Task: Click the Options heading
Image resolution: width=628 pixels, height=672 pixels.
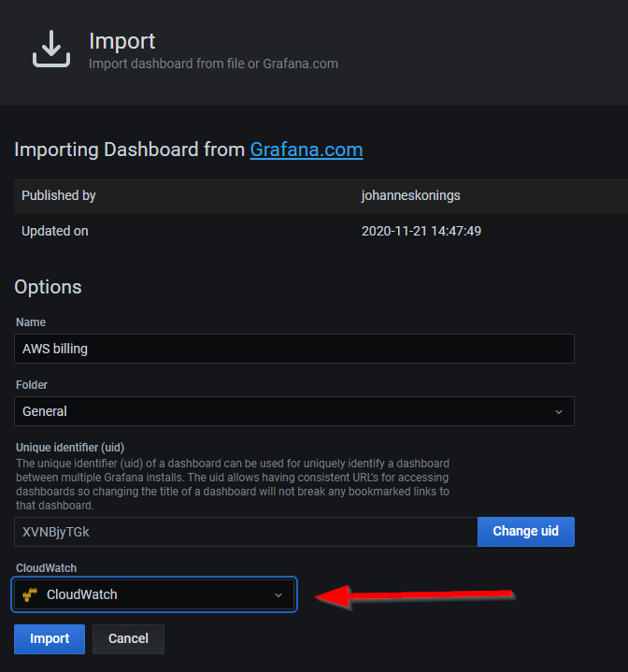Action: pyautogui.click(x=48, y=287)
